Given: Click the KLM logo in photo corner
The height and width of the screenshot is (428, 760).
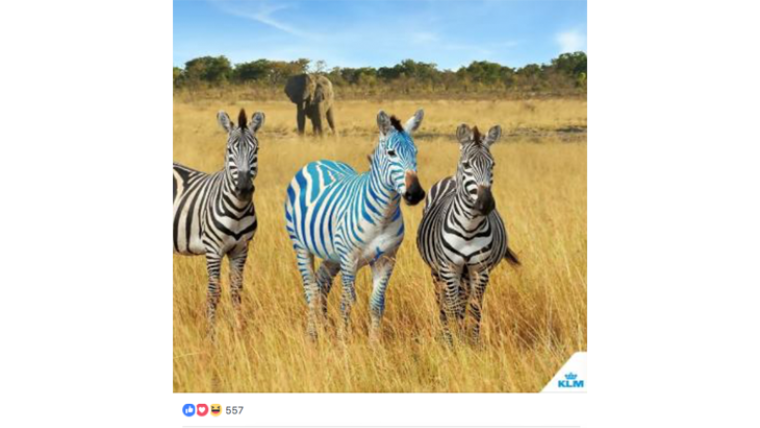Looking at the screenshot, I should pos(570,380).
